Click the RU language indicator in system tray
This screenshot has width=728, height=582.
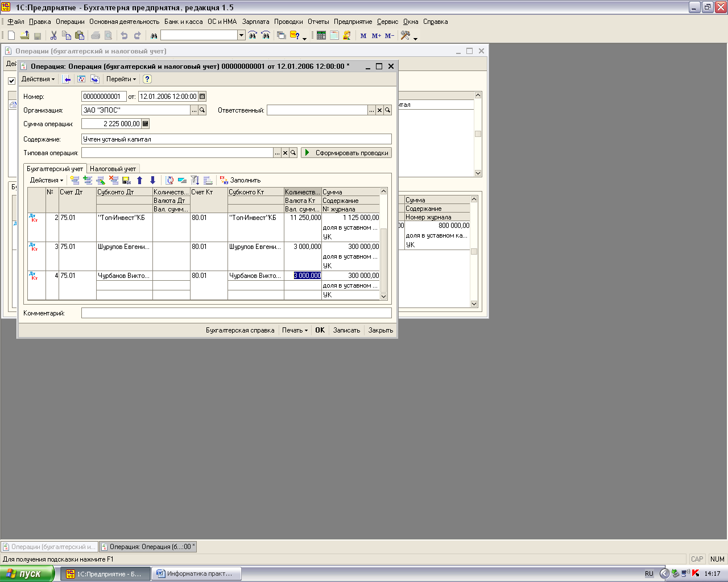649,574
